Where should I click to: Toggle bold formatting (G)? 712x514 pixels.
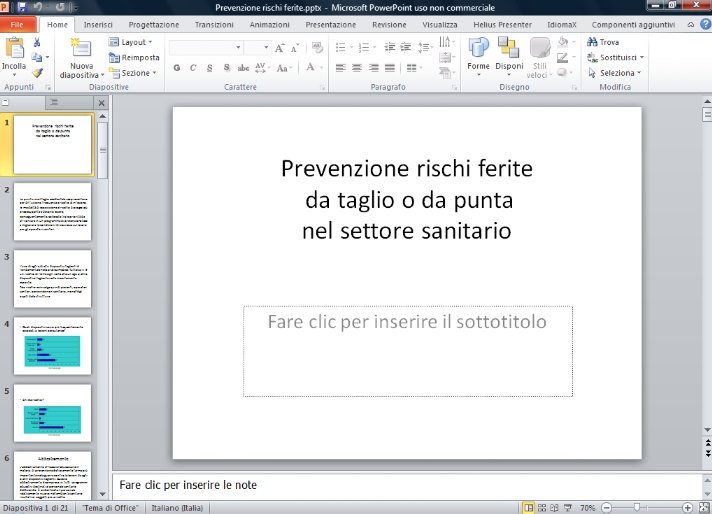pos(177,68)
